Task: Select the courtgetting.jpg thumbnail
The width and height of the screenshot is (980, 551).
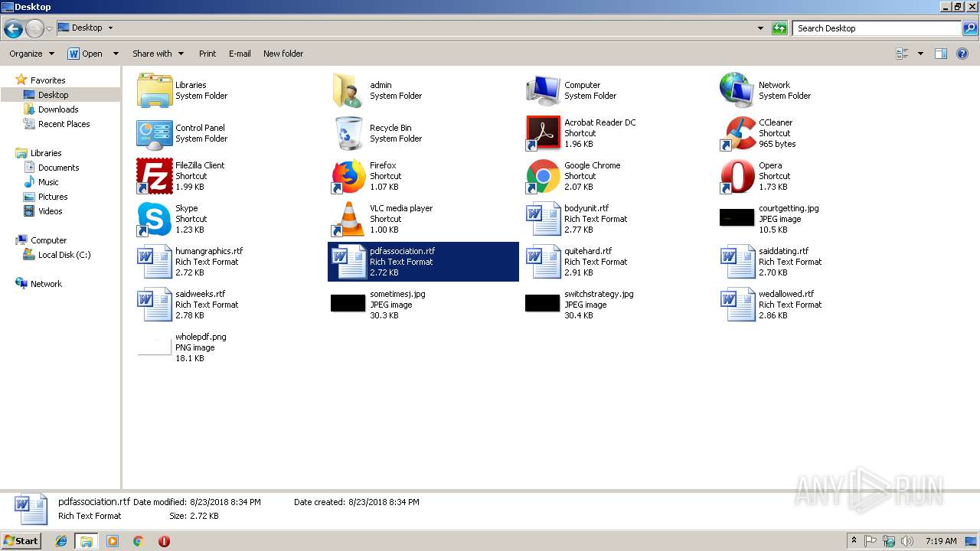Action: pyautogui.click(x=737, y=219)
